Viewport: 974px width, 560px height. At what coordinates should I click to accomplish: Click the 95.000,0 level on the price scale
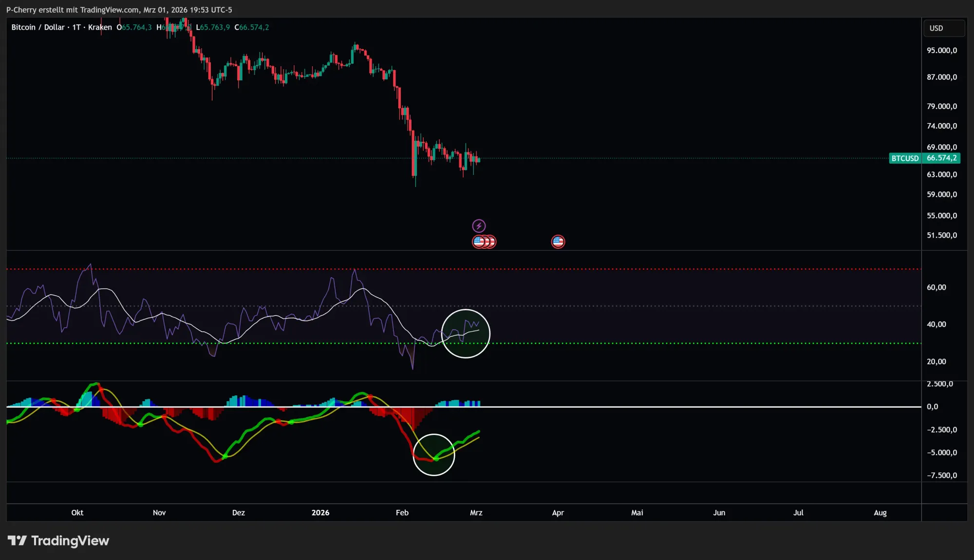point(943,50)
